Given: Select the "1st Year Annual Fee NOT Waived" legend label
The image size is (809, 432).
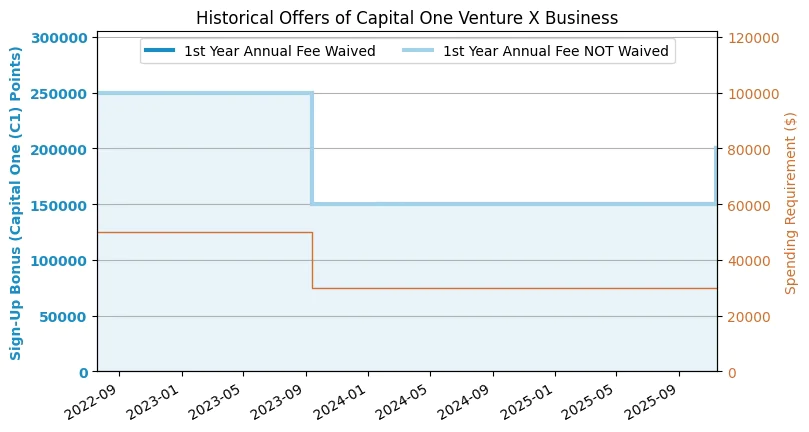Looking at the screenshot, I should 555,51.
